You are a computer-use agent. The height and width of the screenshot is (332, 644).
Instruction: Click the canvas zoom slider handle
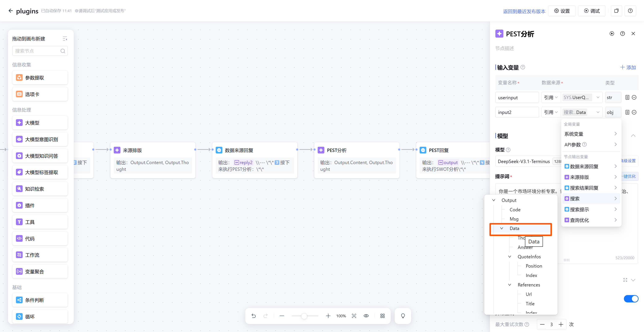pyautogui.click(x=304, y=316)
